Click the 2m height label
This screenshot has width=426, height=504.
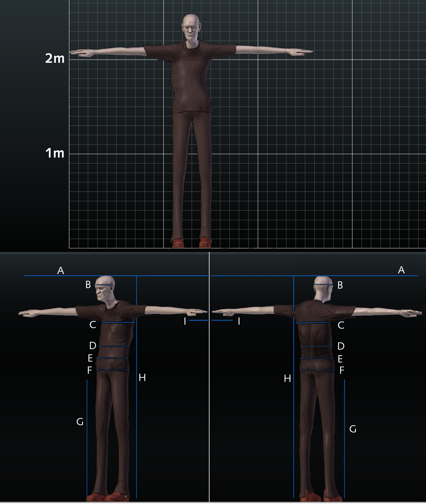tap(55, 58)
